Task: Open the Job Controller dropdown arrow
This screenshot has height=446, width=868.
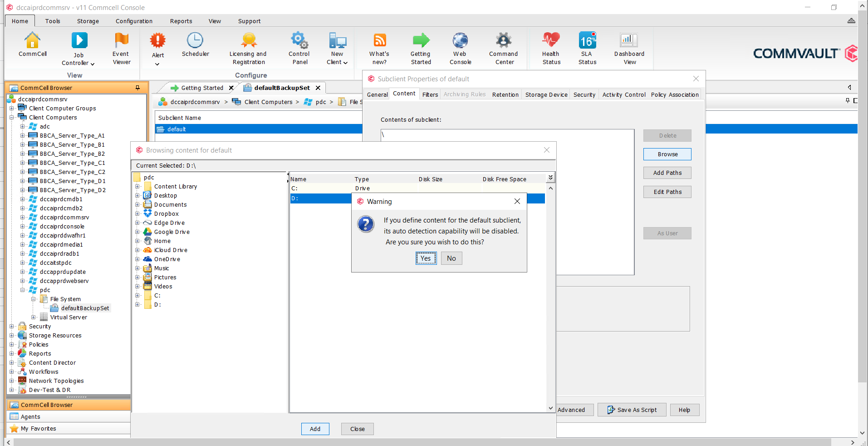Action: point(93,64)
